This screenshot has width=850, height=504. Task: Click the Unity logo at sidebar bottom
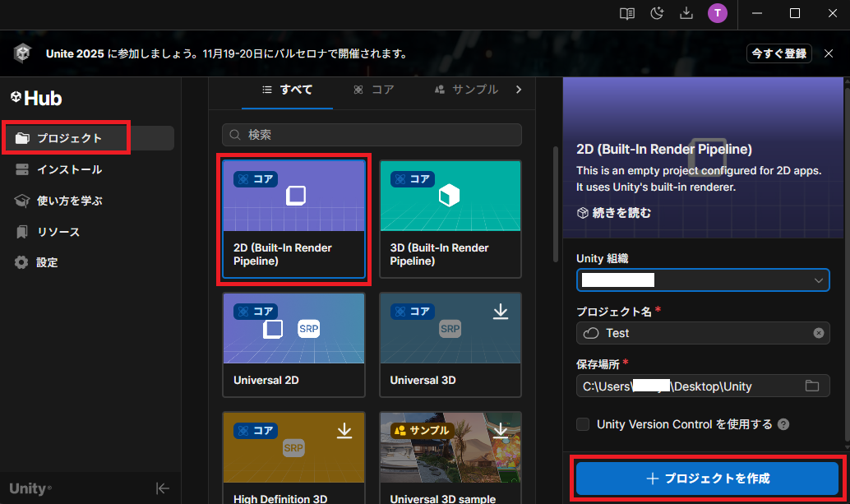[x=30, y=488]
